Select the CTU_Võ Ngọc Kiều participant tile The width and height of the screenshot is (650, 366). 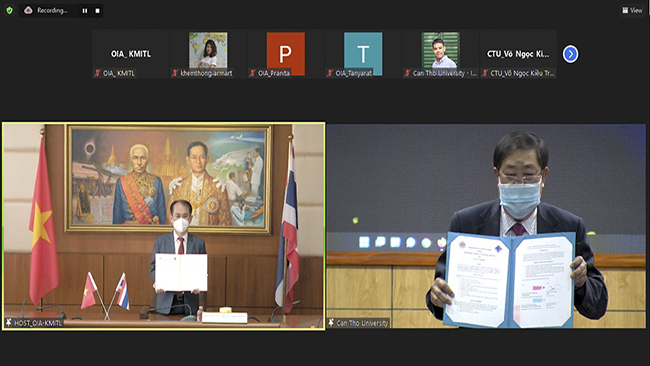518,54
